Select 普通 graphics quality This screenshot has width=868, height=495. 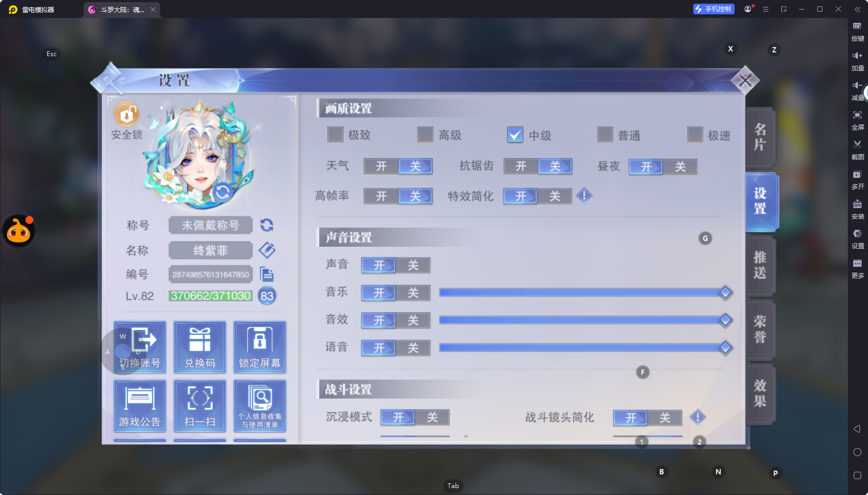(x=605, y=135)
